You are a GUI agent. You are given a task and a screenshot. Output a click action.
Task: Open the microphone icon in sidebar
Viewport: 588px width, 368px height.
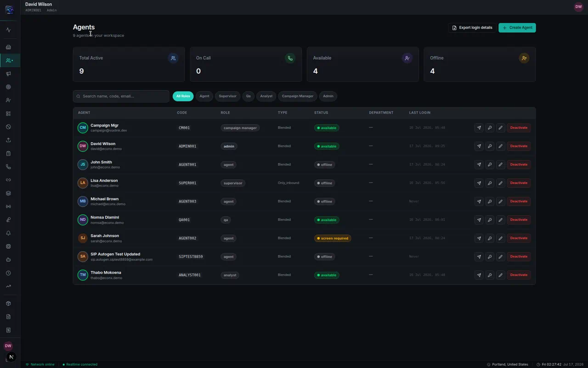[8, 220]
